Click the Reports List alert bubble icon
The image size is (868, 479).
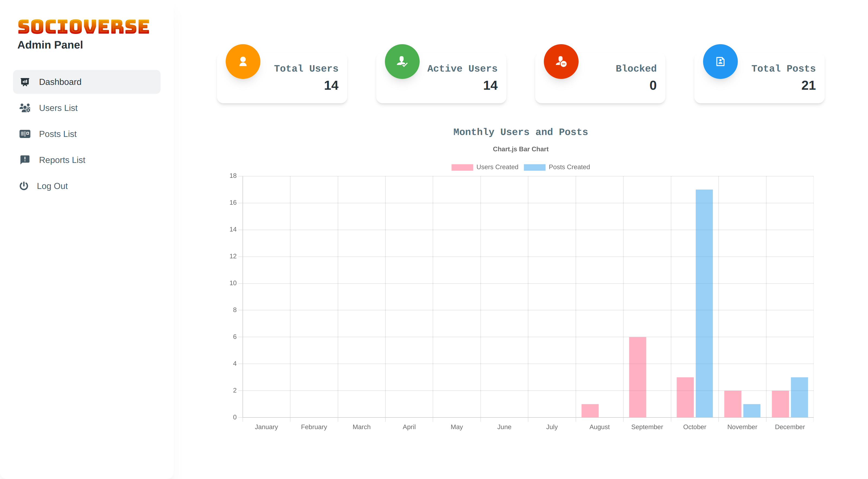point(25,160)
